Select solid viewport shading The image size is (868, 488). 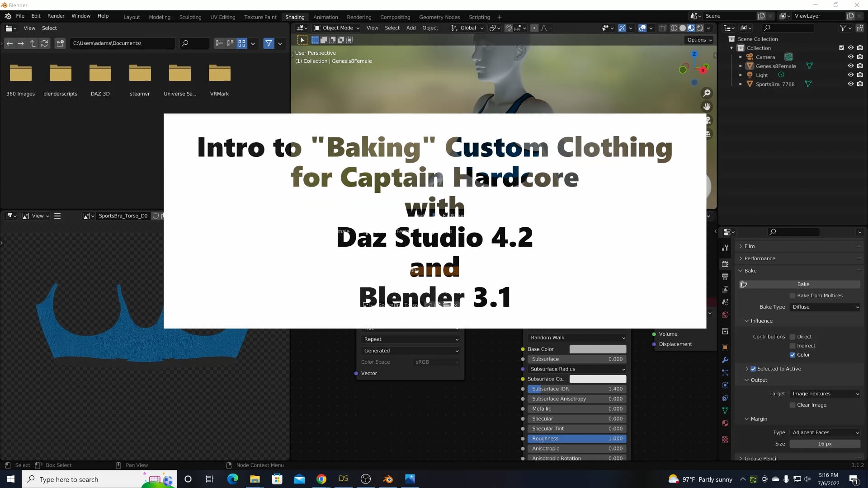tap(683, 28)
